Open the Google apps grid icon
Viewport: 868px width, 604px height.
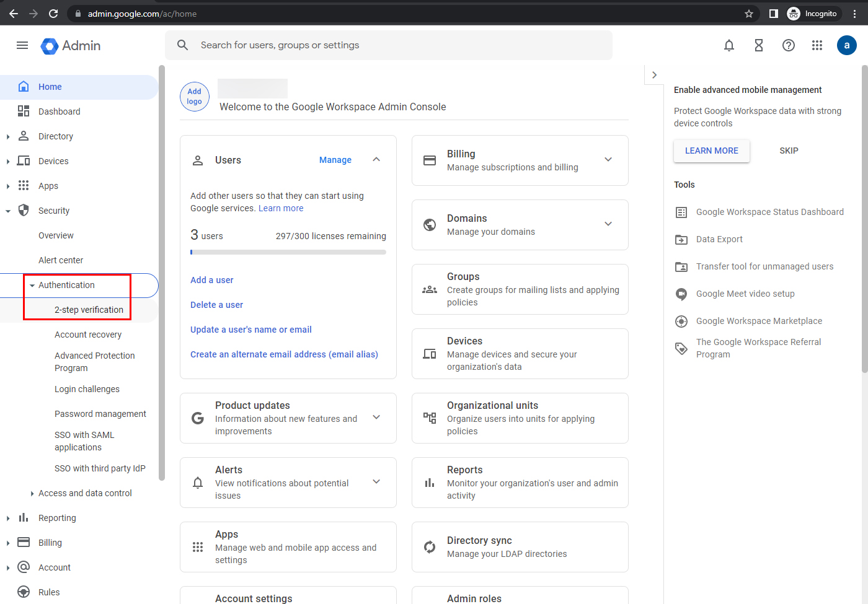click(x=817, y=45)
